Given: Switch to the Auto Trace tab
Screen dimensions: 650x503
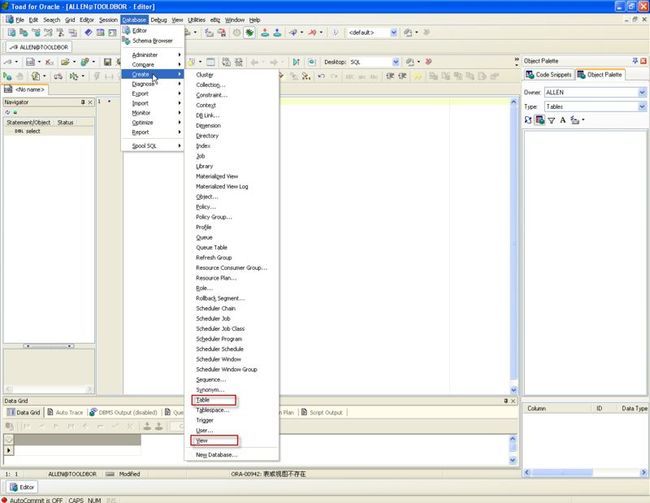Looking at the screenshot, I should (65, 412).
